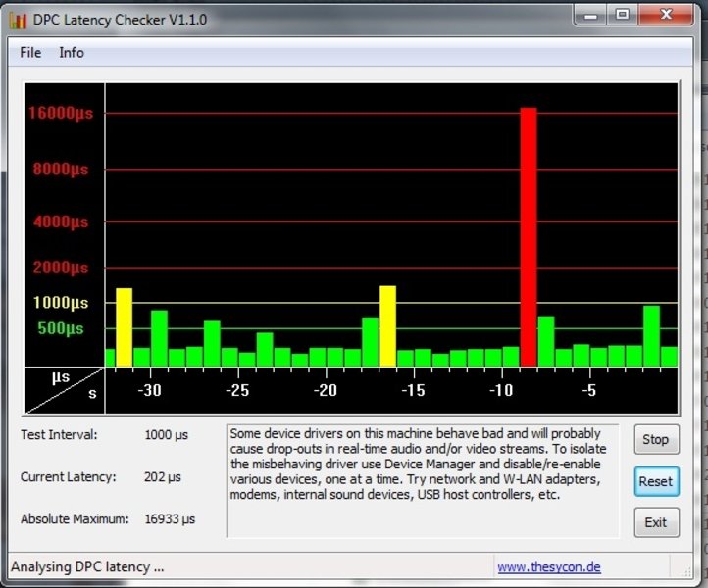Click the 16933 µs maximum value
708x588 pixels.
coord(170,519)
